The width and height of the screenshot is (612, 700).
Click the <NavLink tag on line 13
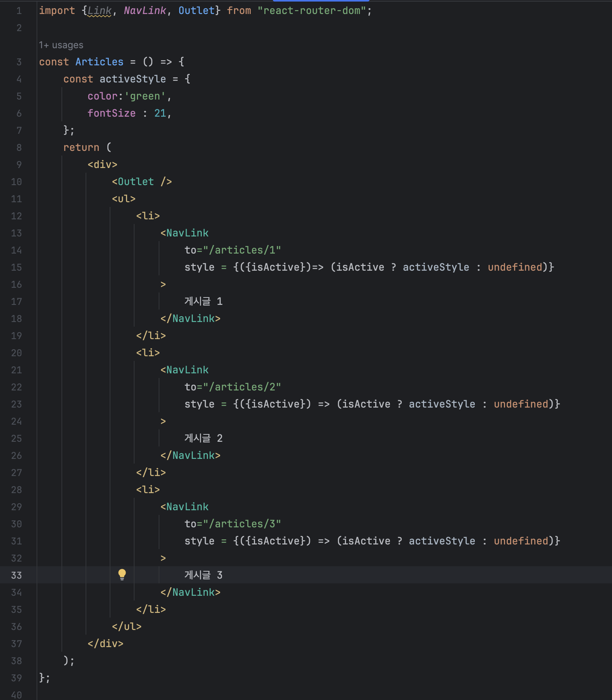[185, 233]
